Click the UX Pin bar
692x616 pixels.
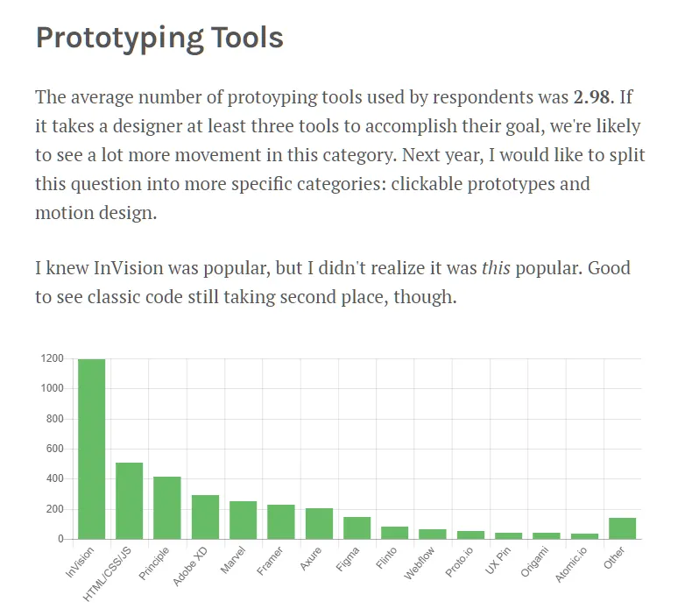pyautogui.click(x=509, y=535)
